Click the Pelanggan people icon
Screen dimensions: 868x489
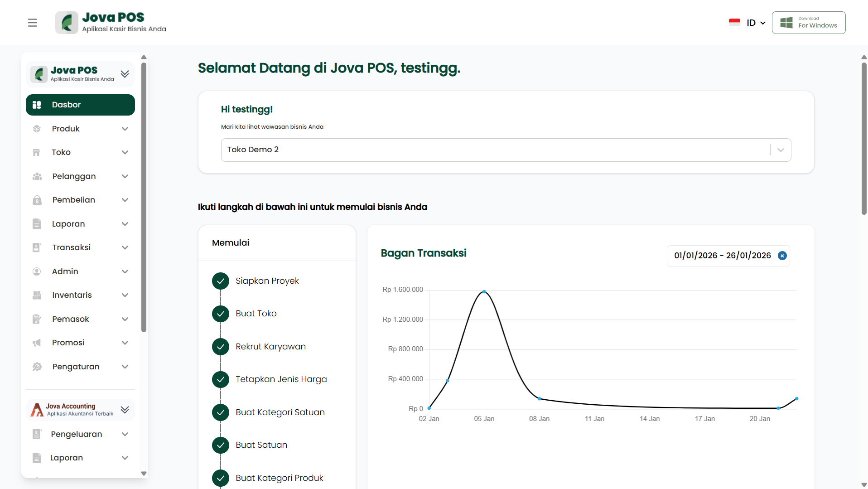(x=37, y=176)
